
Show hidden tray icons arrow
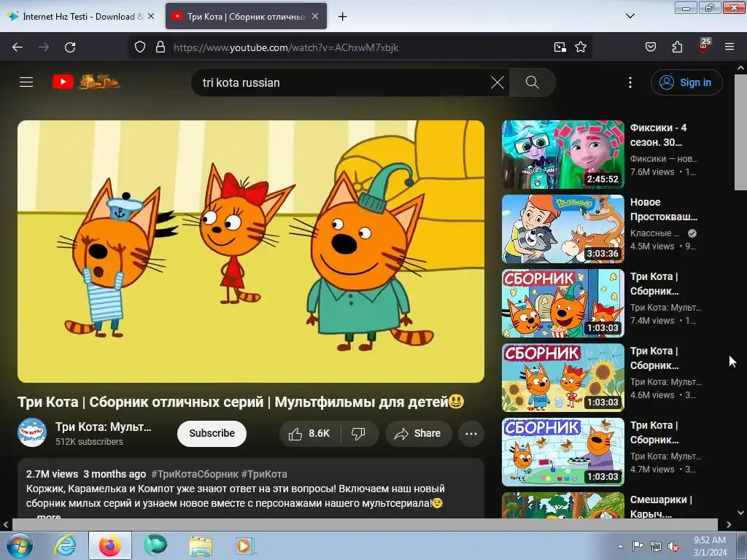620,546
